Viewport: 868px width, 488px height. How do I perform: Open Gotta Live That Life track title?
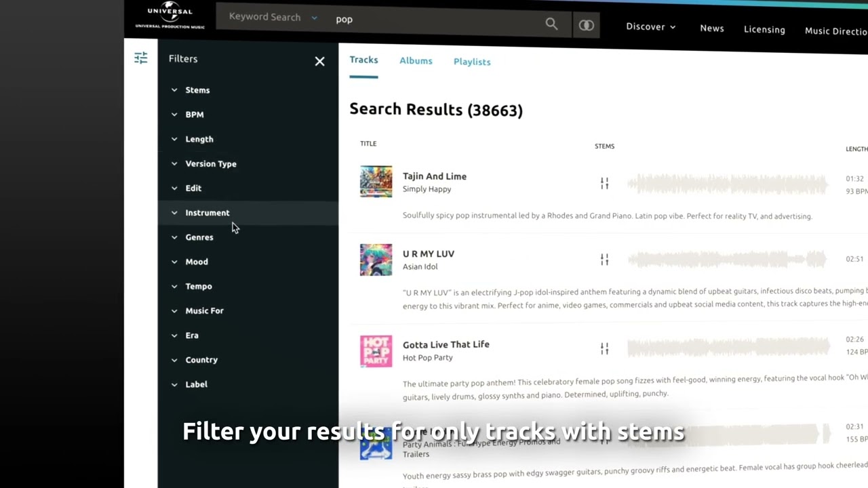click(446, 344)
